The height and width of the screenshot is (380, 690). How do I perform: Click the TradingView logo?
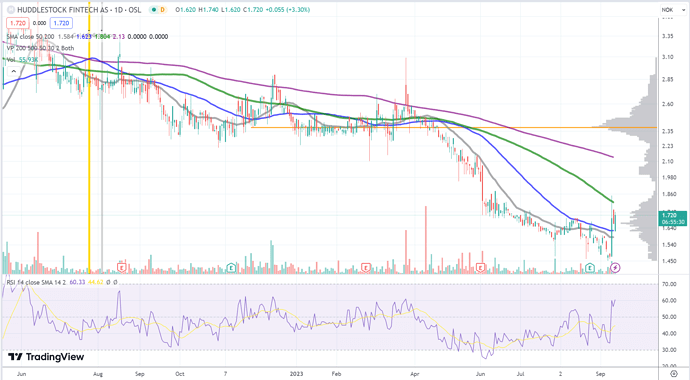point(46,357)
